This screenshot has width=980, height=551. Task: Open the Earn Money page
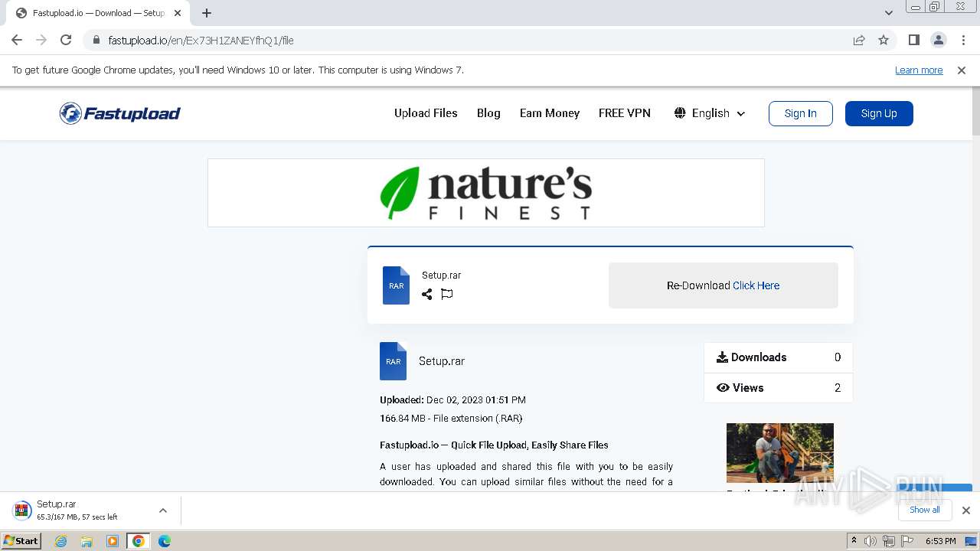550,112
